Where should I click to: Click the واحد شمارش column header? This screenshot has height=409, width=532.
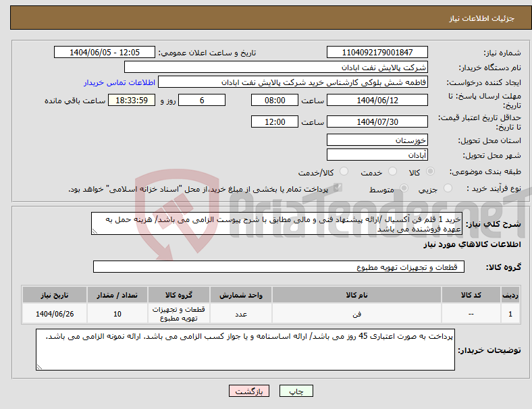[241, 295]
